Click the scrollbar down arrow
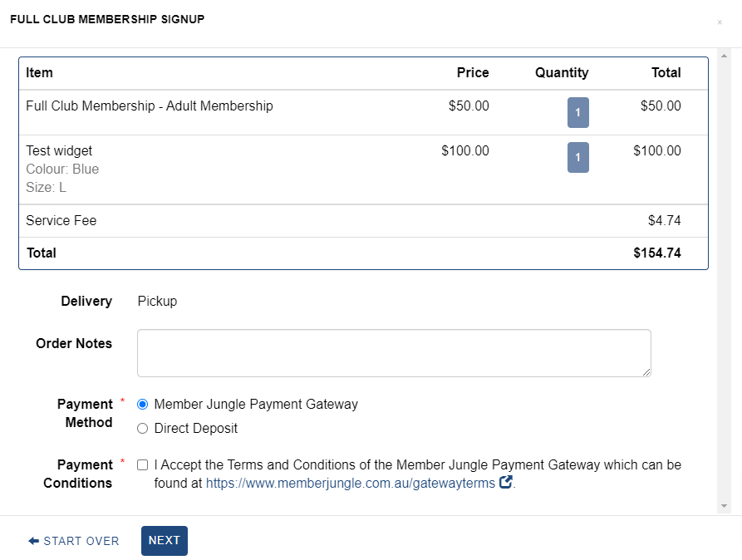The image size is (742, 560). tap(724, 506)
